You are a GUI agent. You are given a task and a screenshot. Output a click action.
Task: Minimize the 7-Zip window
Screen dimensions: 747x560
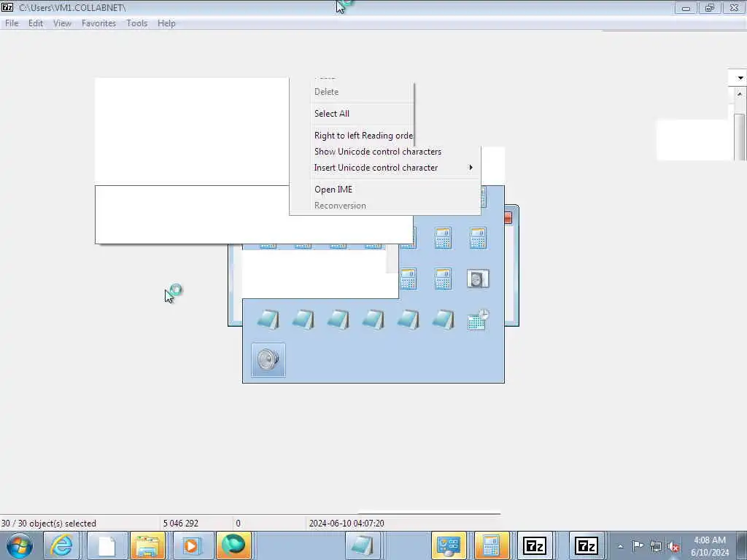coord(686,7)
